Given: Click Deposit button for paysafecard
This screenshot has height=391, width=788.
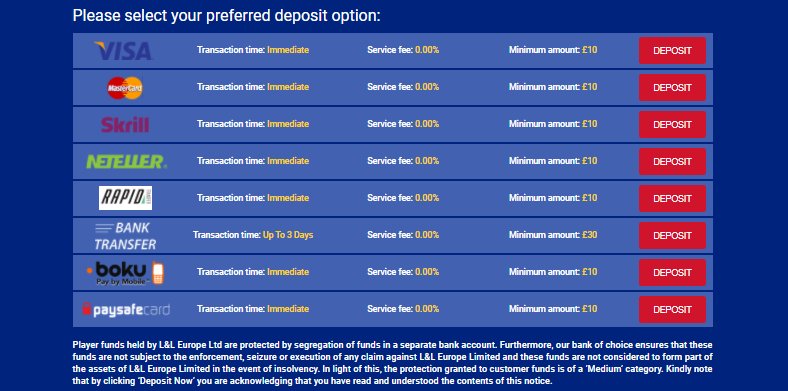Looking at the screenshot, I should [x=672, y=309].
